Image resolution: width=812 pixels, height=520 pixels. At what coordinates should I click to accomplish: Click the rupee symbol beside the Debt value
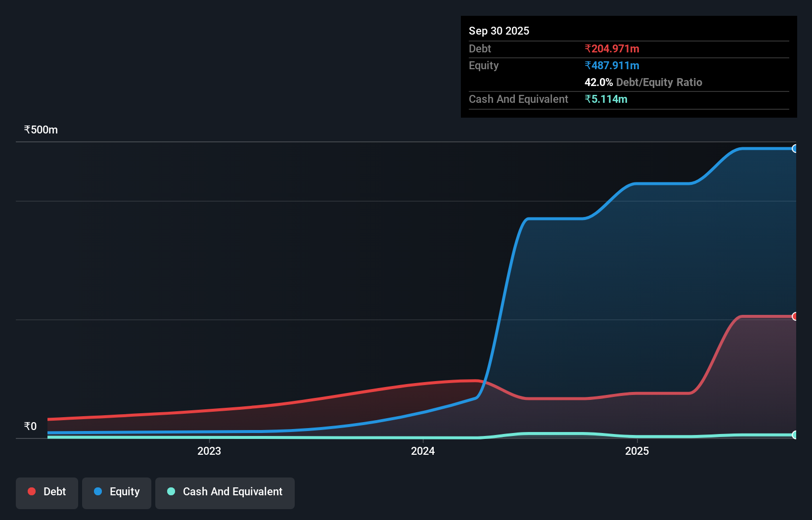pyautogui.click(x=587, y=48)
